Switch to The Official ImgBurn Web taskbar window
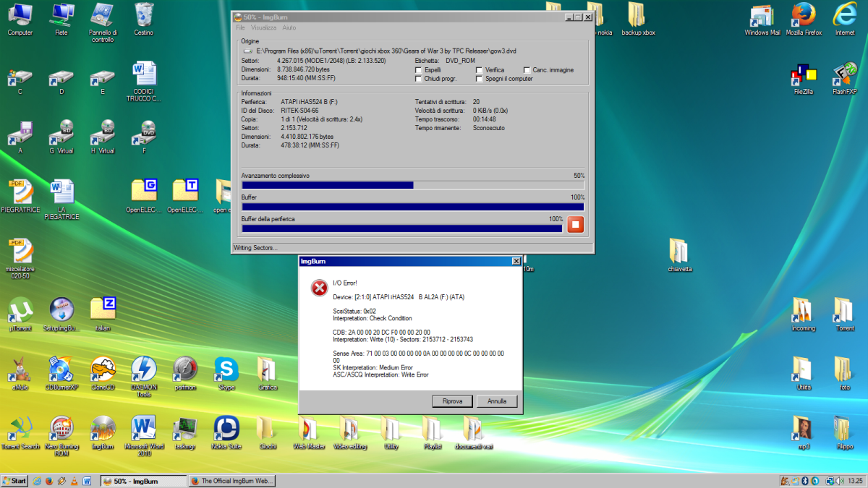The width and height of the screenshot is (868, 488). coord(231,481)
